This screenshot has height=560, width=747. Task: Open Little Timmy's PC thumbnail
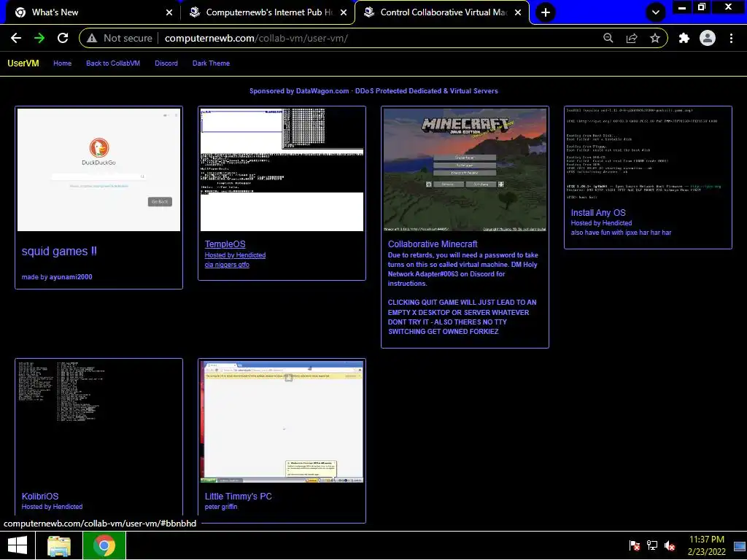(x=282, y=422)
